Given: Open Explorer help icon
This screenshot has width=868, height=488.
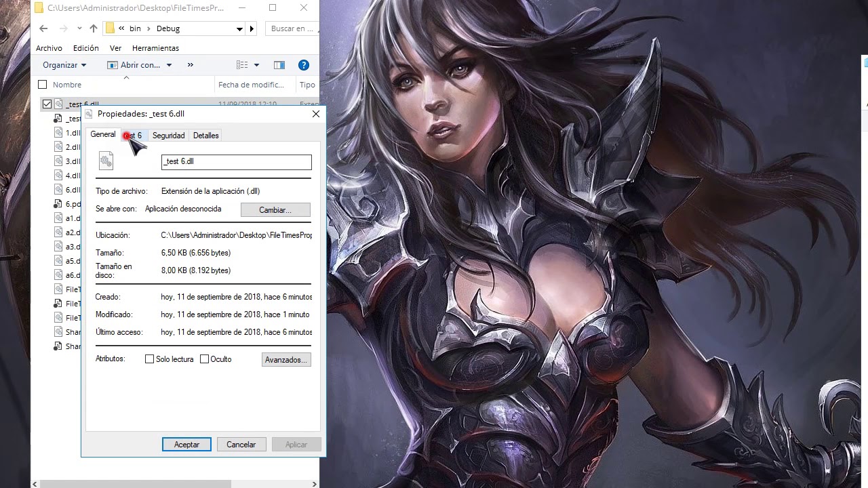Looking at the screenshot, I should click(x=304, y=65).
